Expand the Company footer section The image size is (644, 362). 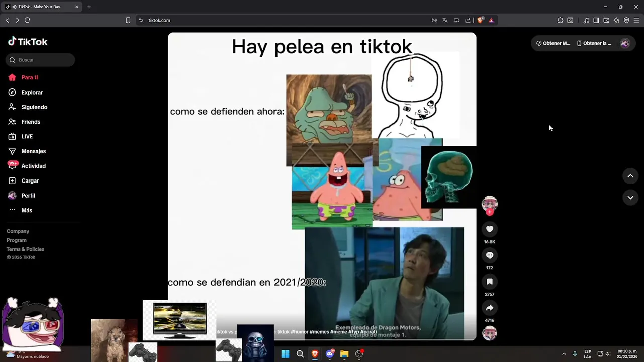click(x=18, y=231)
